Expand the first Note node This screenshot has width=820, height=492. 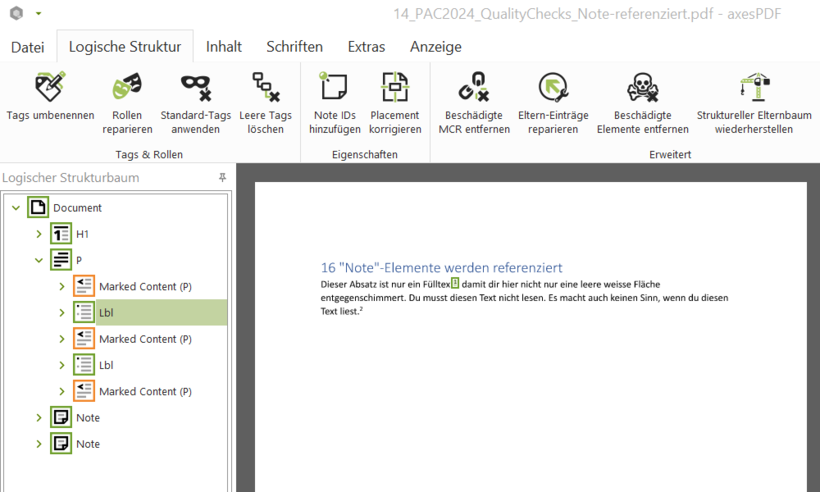[x=39, y=418]
